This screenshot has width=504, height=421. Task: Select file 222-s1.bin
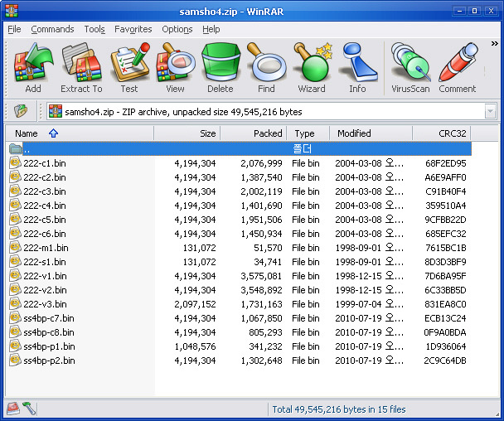point(240,262)
